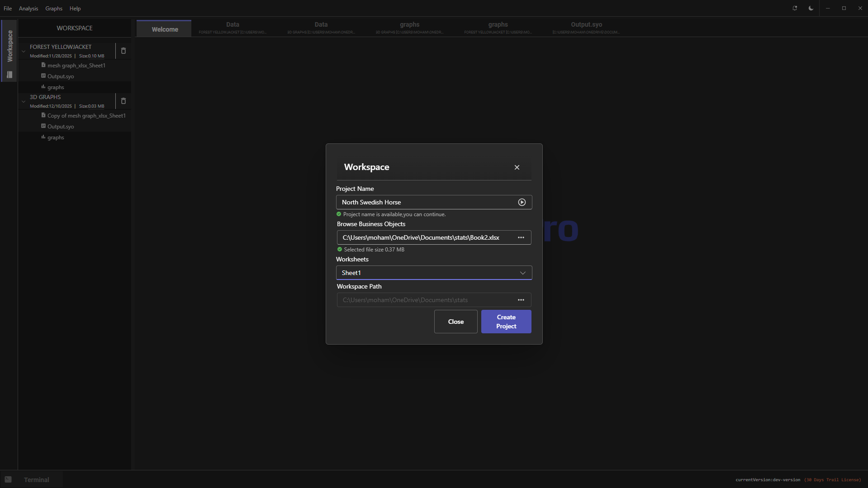868x488 pixels.
Task: Close the Workspace dialog with X icon
Action: point(517,167)
